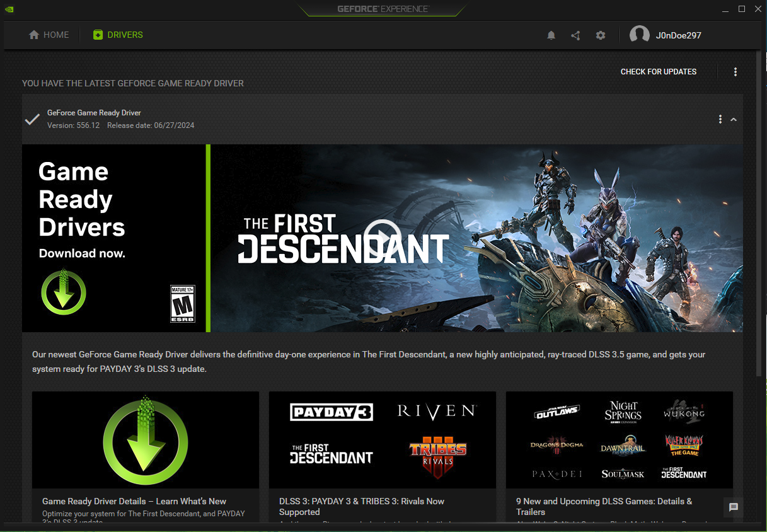Open 9 New DLSS Games article thumbnail
The image size is (767, 532).
pyautogui.click(x=620, y=440)
